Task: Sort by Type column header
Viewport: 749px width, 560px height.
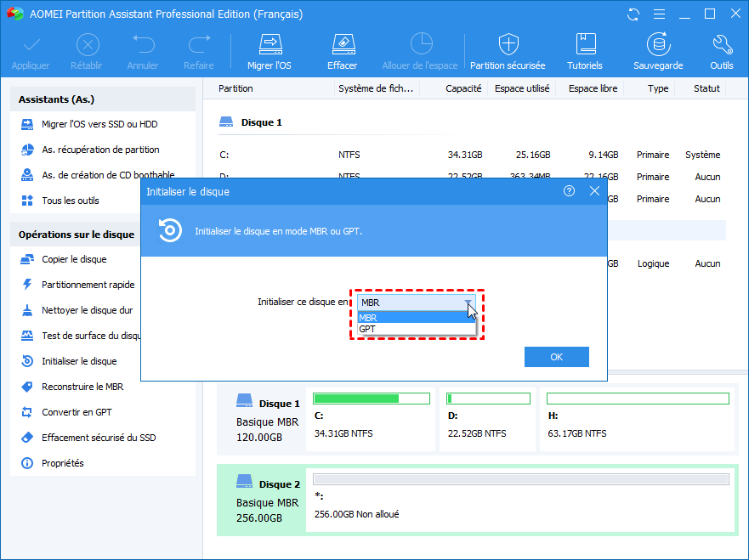Action: (658, 88)
